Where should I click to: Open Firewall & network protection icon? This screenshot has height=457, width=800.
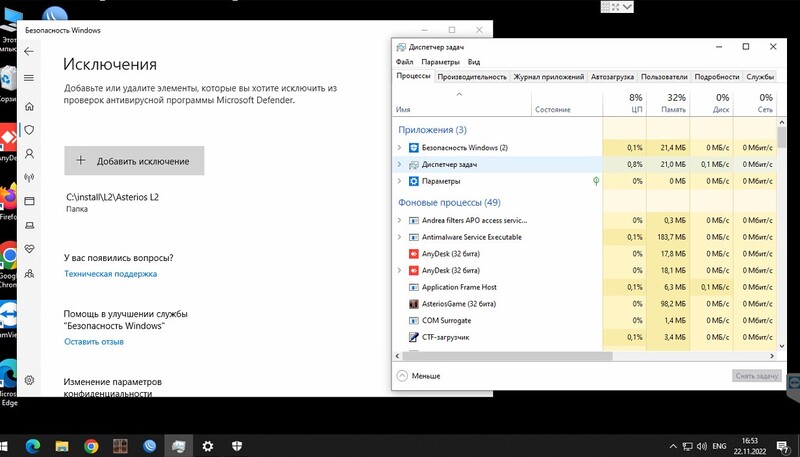[x=29, y=177]
